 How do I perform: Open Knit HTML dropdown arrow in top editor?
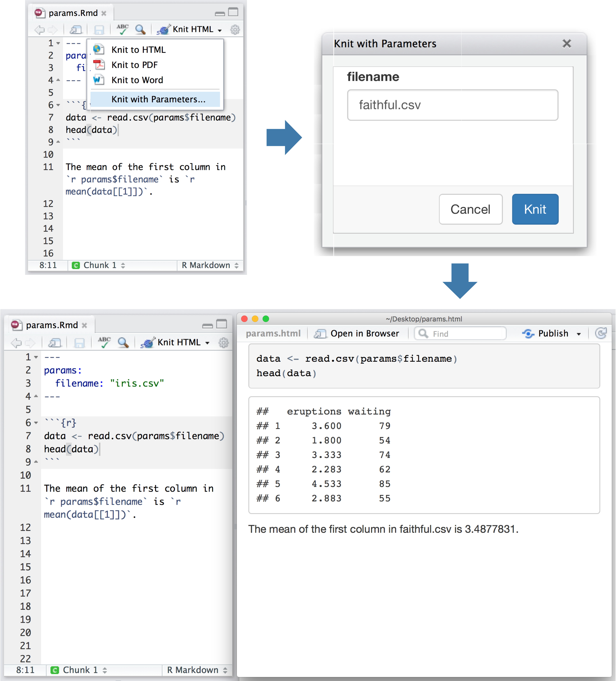220,30
